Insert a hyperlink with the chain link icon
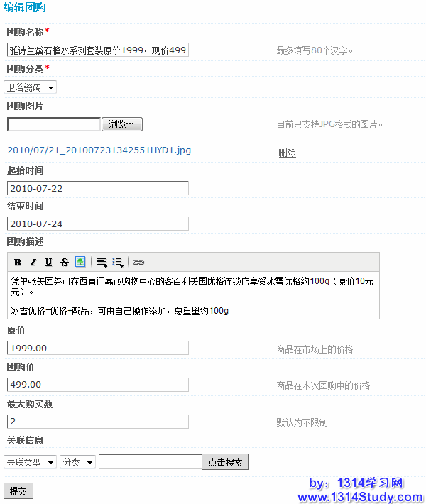 (138, 262)
